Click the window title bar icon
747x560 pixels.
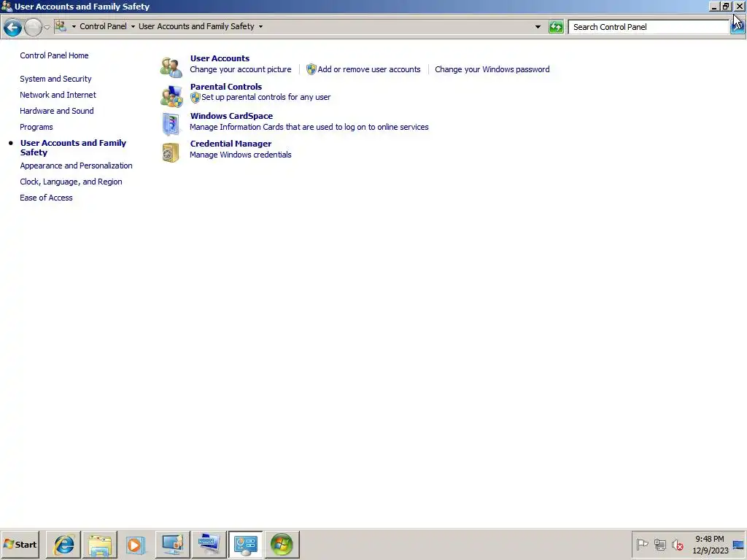click(7, 6)
